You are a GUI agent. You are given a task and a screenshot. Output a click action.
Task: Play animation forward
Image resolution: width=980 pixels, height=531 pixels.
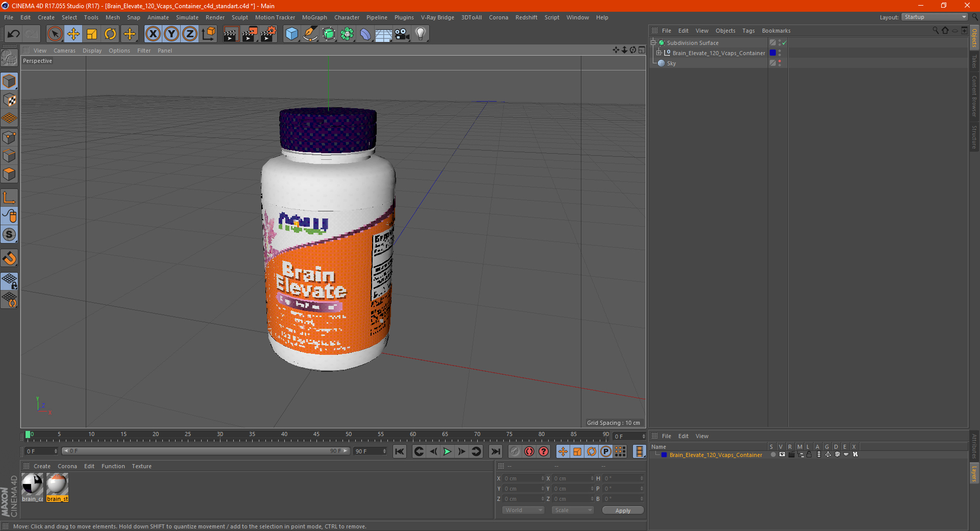(x=447, y=451)
